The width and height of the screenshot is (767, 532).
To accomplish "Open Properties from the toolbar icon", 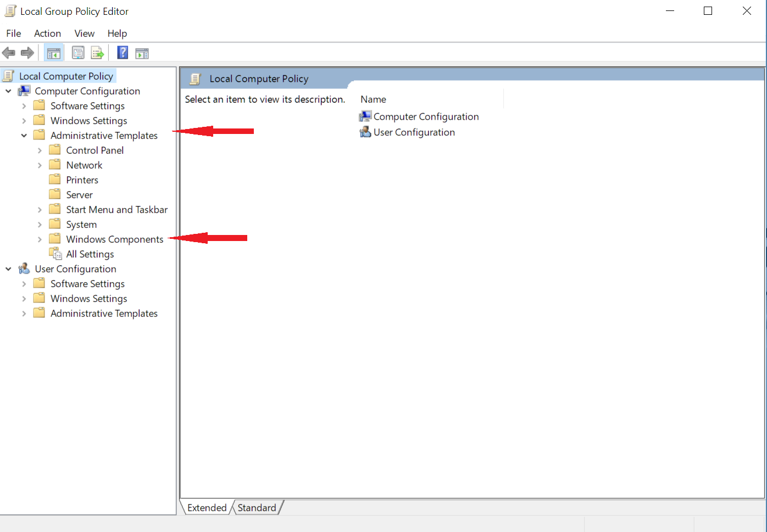I will pyautogui.click(x=78, y=53).
